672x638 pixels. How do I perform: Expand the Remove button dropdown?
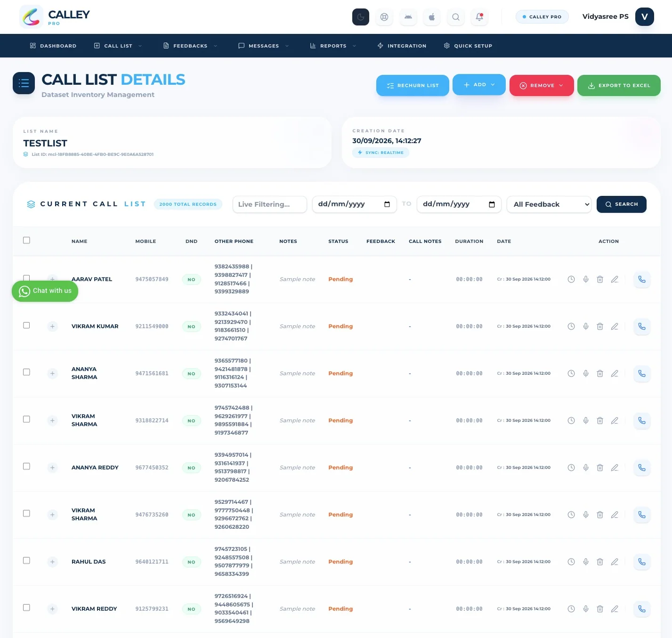click(542, 86)
